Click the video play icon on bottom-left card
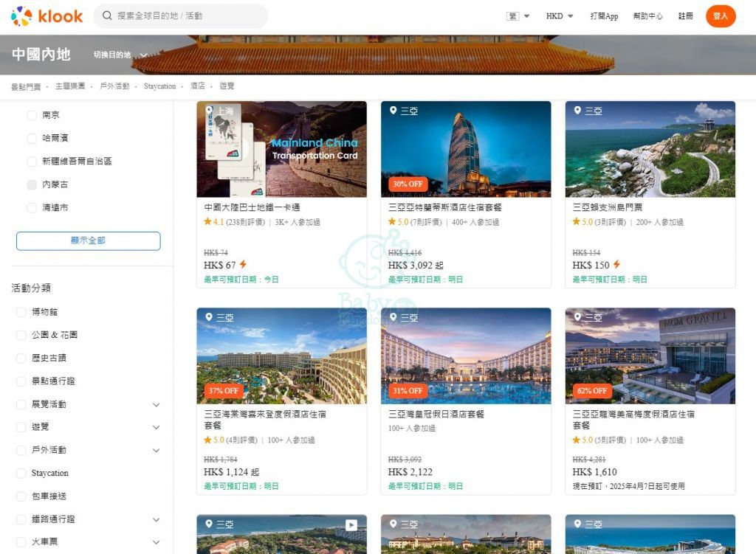This screenshot has width=756, height=554. pos(351,525)
